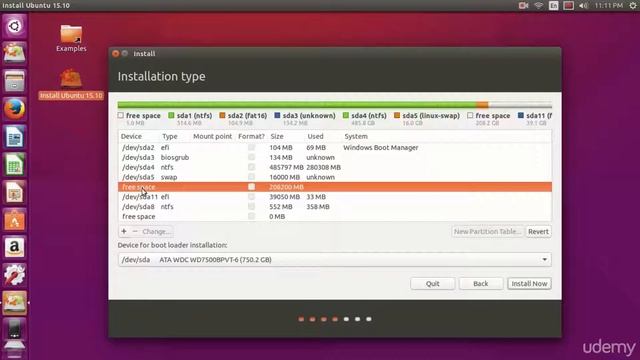Click the Device column header

tap(131, 136)
